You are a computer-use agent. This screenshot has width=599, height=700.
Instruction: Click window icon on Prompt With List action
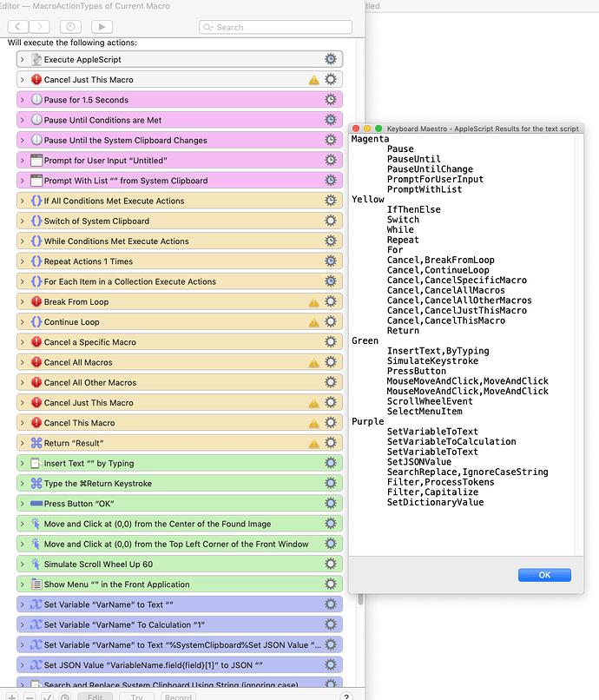[x=36, y=181]
